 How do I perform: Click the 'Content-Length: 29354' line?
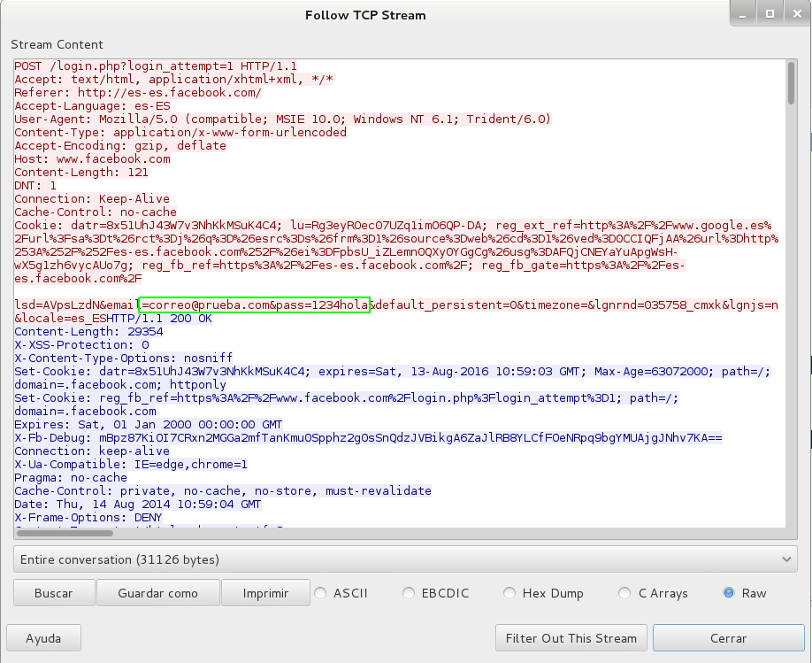(88, 331)
